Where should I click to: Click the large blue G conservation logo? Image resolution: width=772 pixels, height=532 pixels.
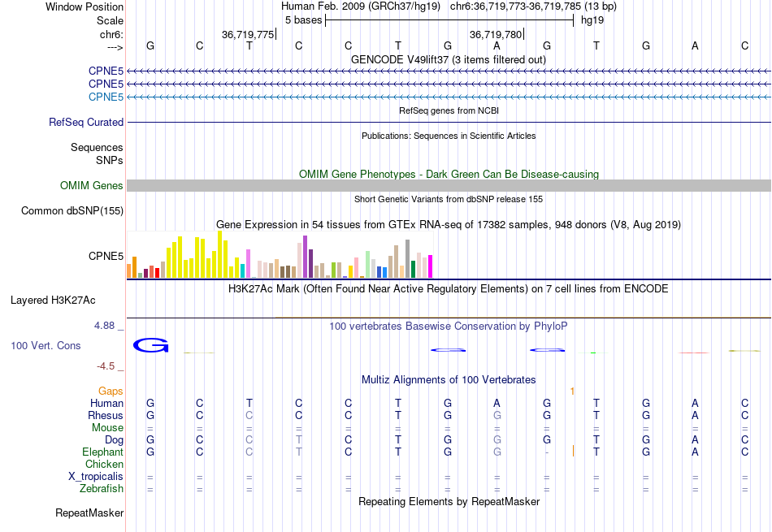[150, 345]
